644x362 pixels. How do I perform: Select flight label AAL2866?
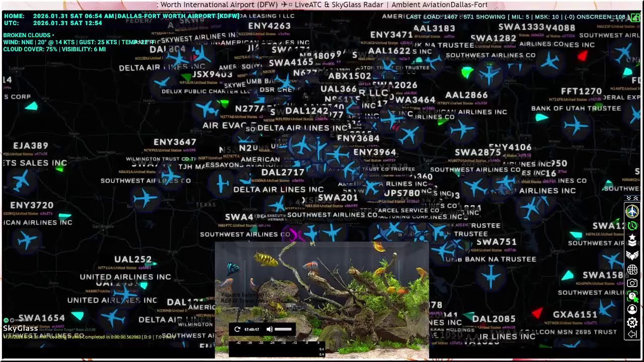tap(466, 95)
